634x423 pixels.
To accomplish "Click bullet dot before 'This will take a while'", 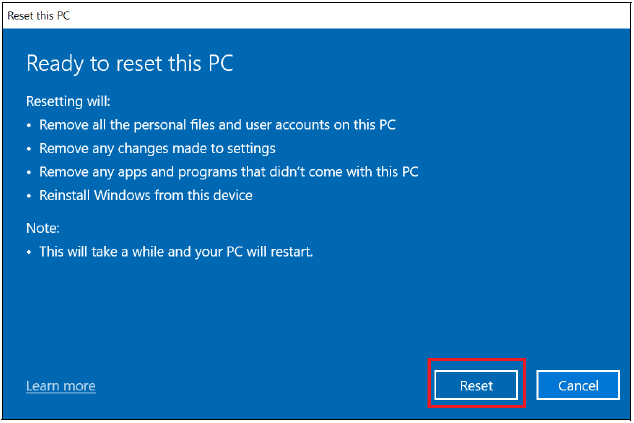I will tap(30, 252).
